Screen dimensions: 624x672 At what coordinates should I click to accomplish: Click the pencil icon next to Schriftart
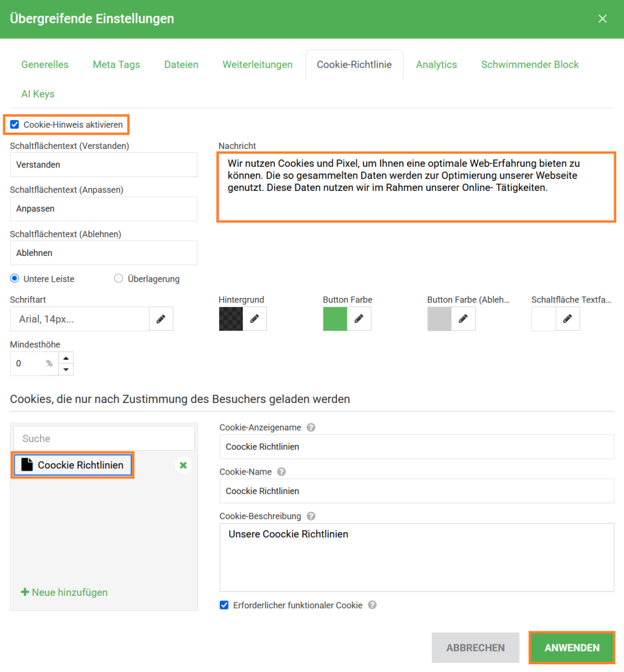161,319
